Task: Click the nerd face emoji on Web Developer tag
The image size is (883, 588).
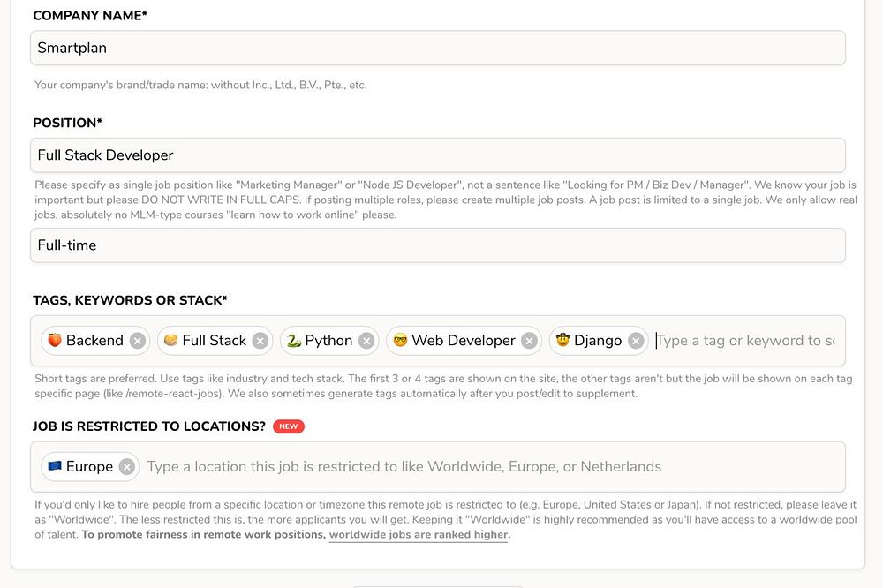Action: [400, 340]
